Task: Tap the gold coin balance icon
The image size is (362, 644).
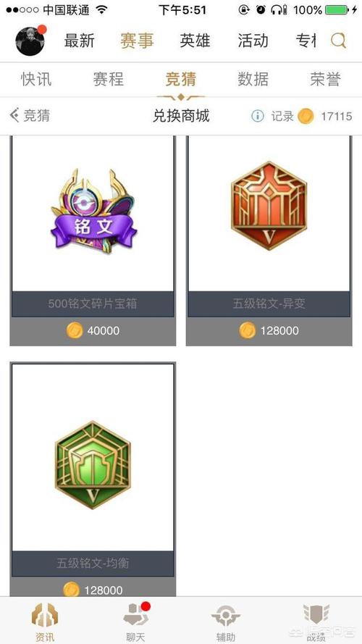Action: click(x=306, y=116)
